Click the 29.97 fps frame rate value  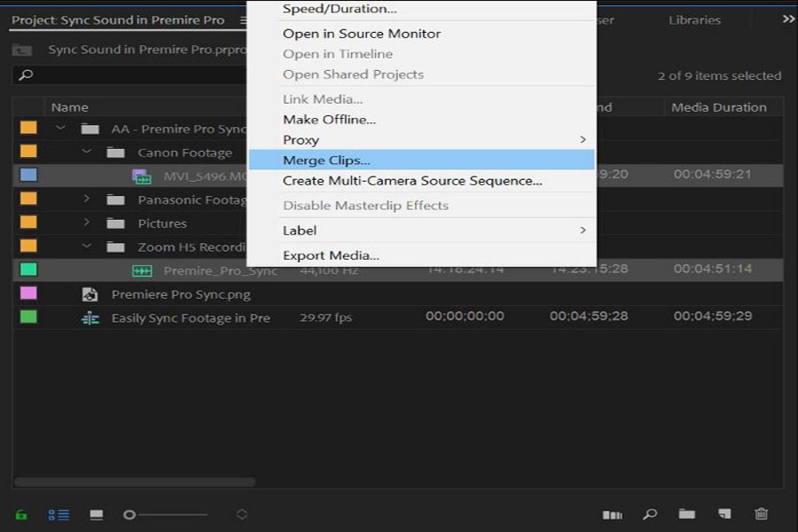click(325, 317)
